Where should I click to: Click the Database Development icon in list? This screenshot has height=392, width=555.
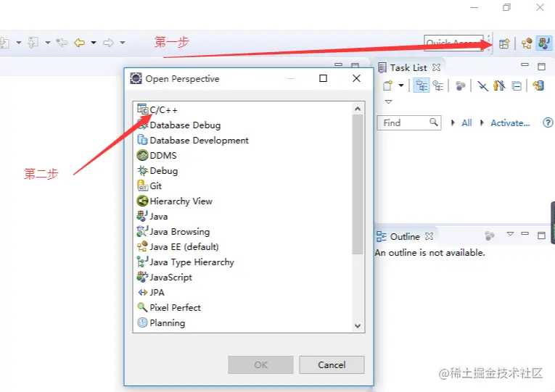pos(142,140)
